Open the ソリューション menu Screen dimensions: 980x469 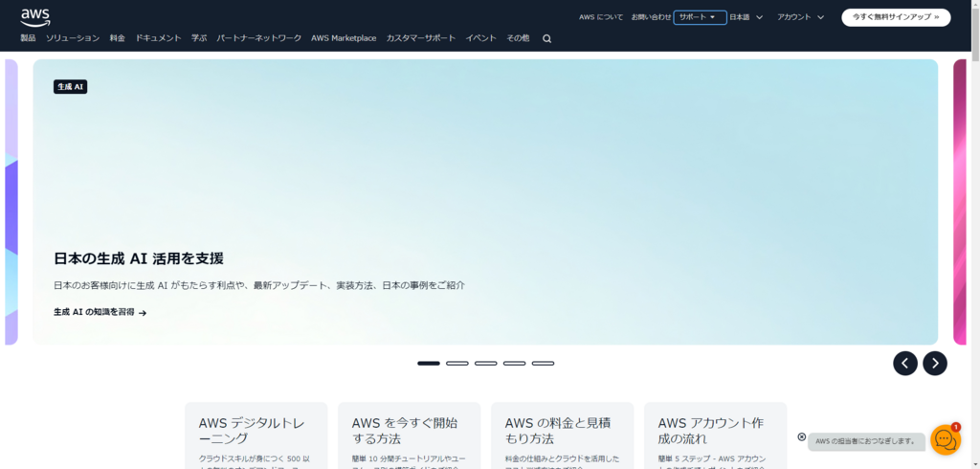pyautogui.click(x=73, y=38)
